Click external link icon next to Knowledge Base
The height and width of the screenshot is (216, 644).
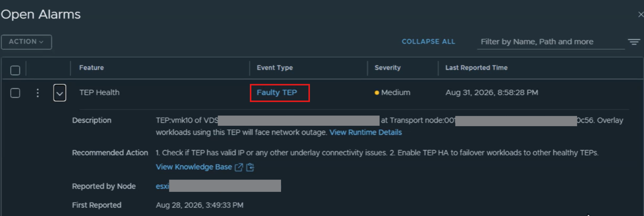tap(239, 167)
